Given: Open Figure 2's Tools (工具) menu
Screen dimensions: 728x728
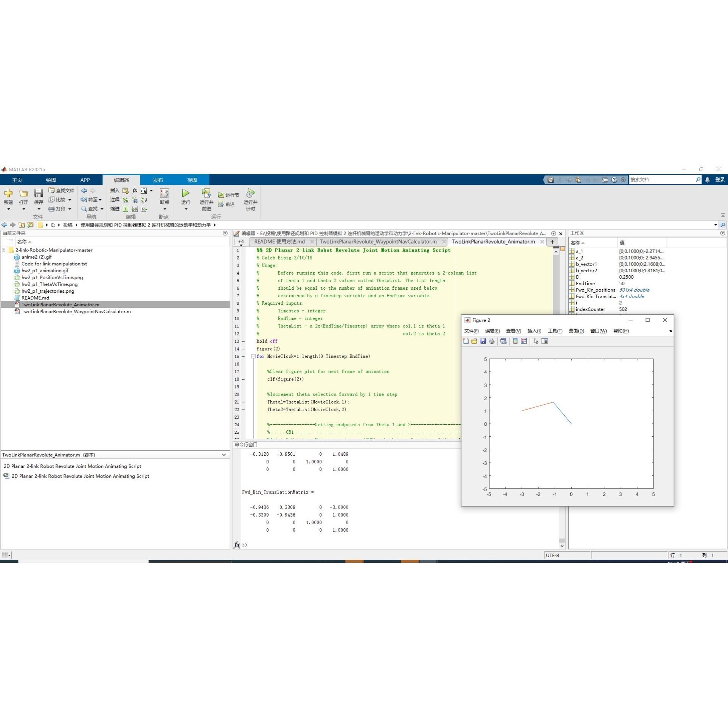Looking at the screenshot, I should point(555,331).
